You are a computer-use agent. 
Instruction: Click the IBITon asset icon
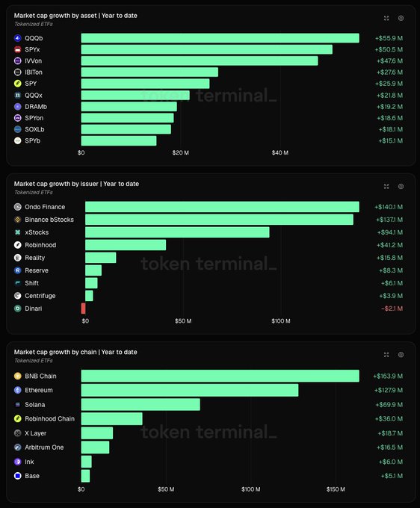(x=18, y=72)
